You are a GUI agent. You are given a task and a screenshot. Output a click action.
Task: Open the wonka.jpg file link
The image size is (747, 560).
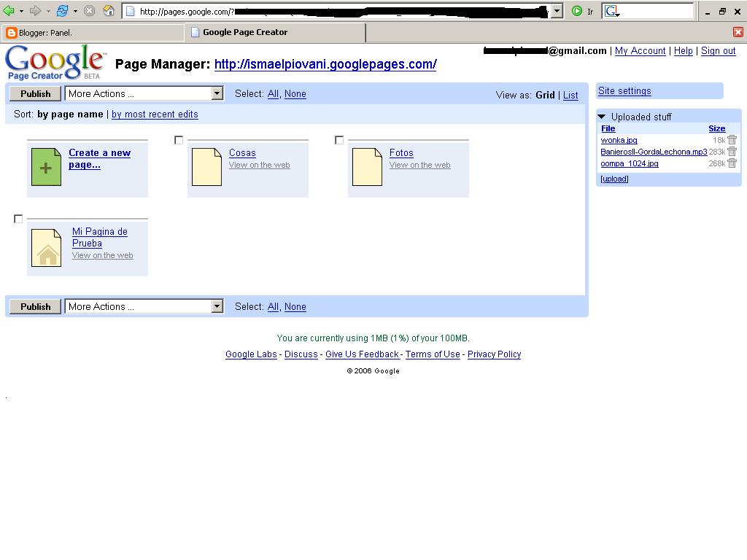tap(619, 140)
